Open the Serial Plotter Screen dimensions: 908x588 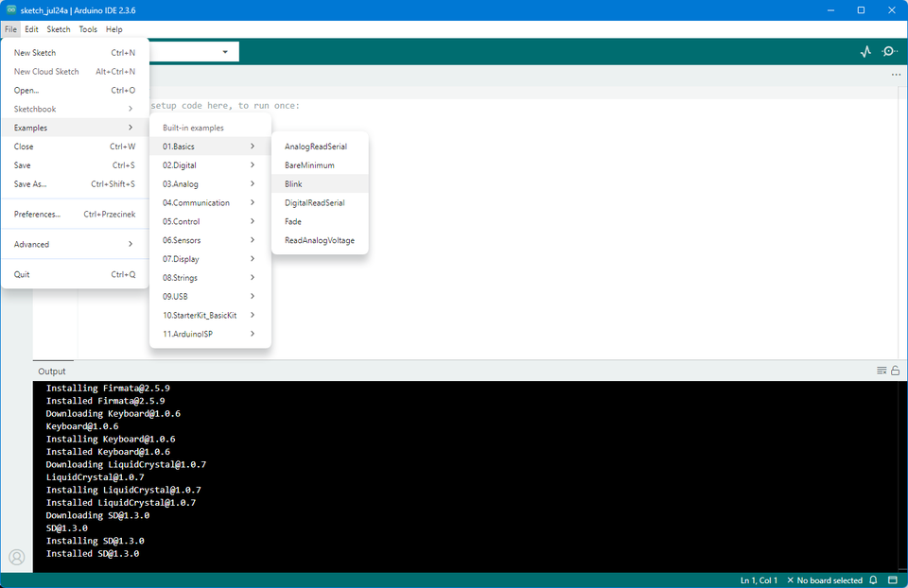pyautogui.click(x=864, y=52)
